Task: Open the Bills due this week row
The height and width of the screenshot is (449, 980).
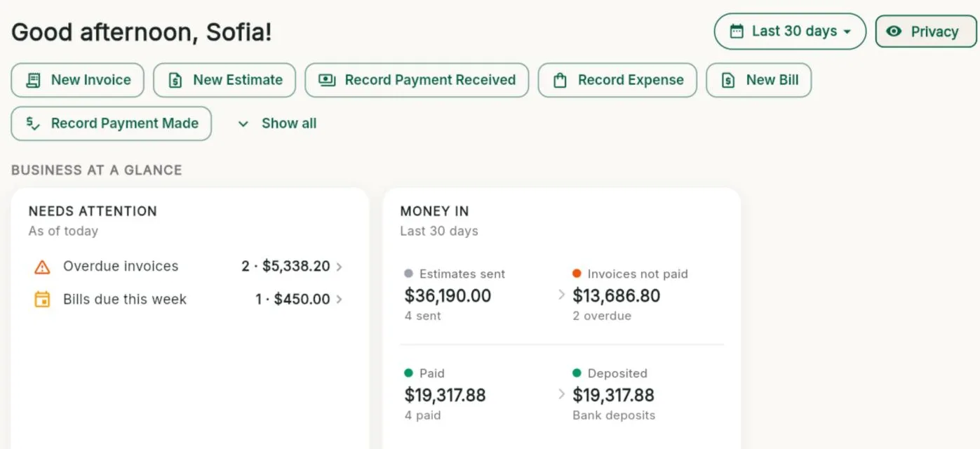Action: coord(188,300)
